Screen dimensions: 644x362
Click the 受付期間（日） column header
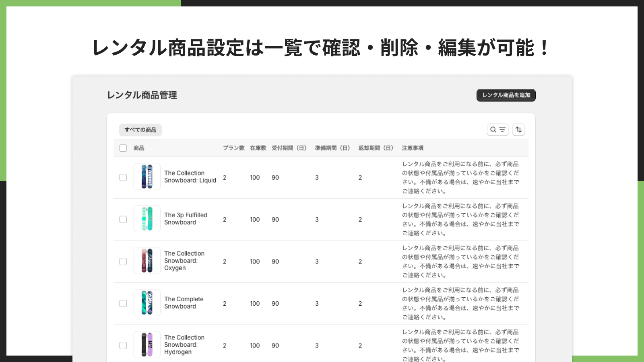(289, 148)
